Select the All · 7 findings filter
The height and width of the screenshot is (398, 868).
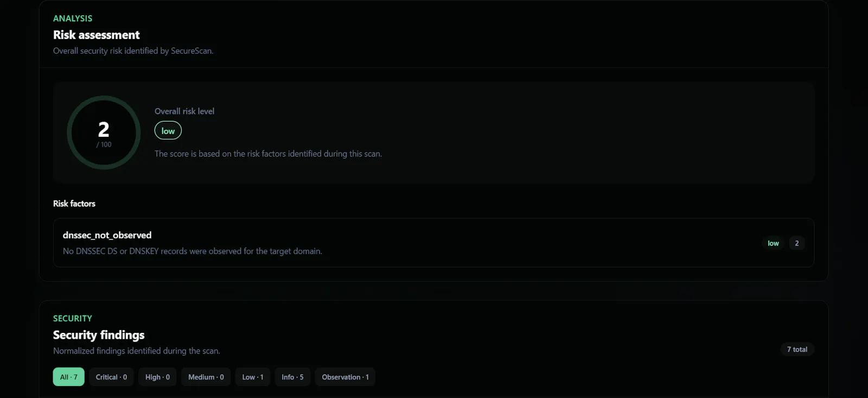tap(68, 377)
